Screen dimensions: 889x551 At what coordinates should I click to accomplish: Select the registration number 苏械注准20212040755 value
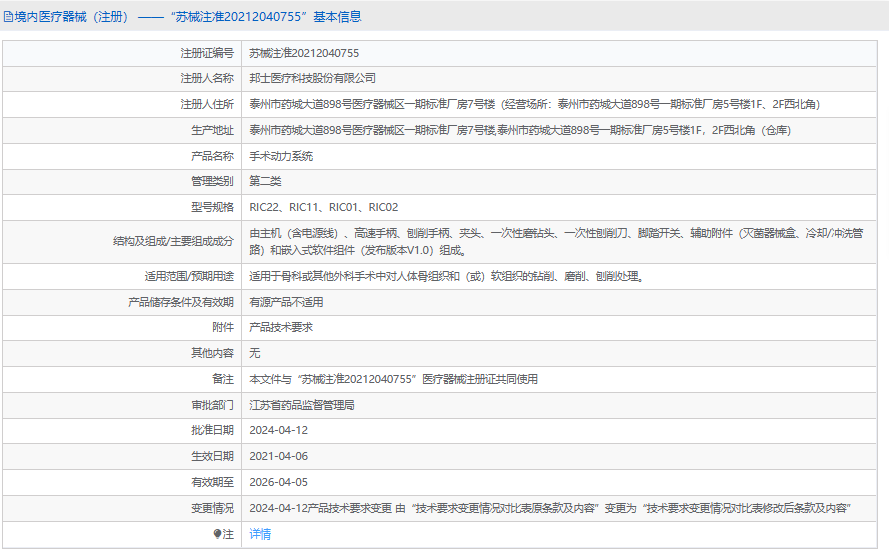(x=304, y=53)
